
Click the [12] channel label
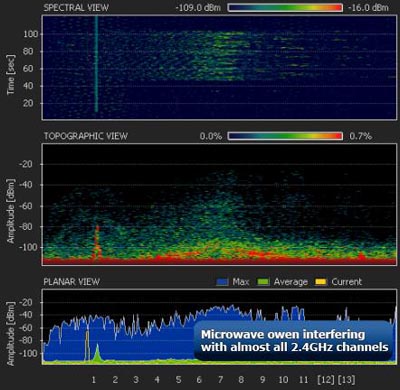326,380
